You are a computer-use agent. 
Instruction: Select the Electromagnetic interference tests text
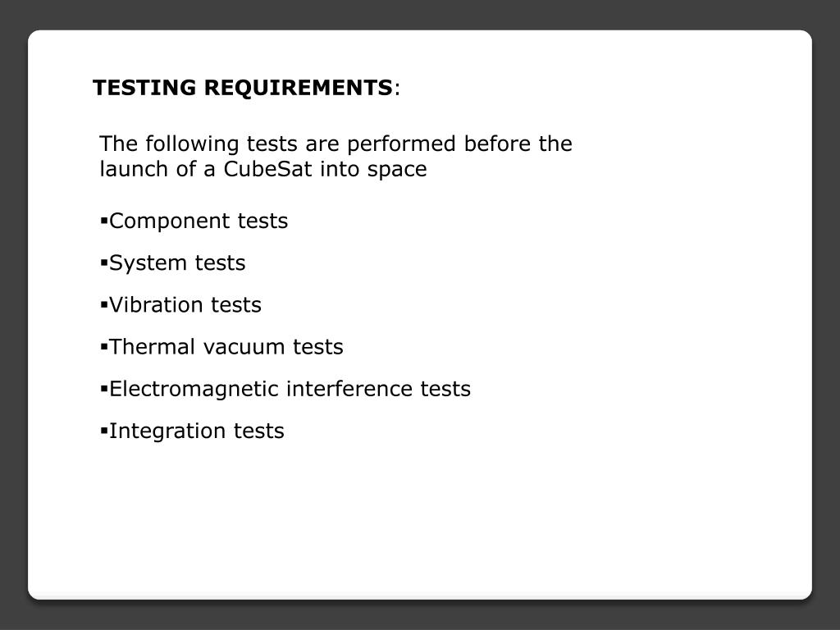click(290, 389)
